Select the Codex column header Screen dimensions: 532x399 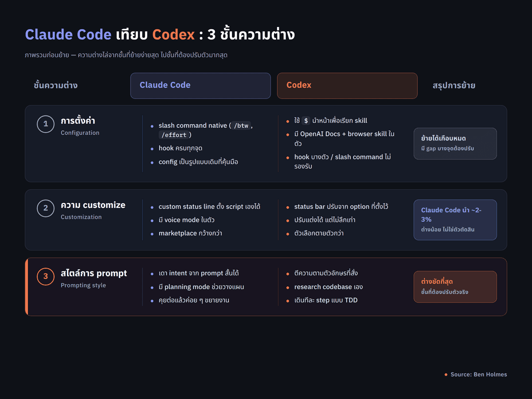click(x=347, y=86)
